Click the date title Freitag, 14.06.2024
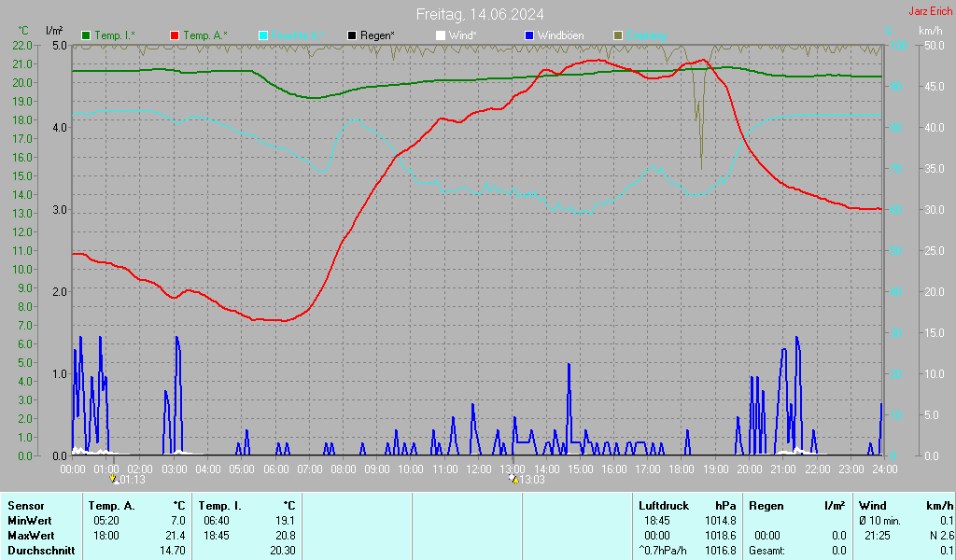The height and width of the screenshot is (560, 956). point(480,14)
